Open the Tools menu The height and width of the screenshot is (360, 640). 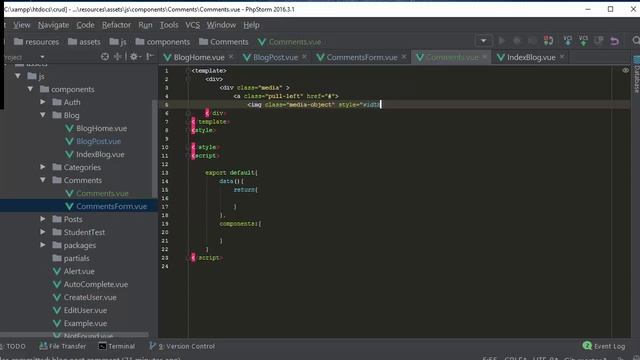point(169,25)
